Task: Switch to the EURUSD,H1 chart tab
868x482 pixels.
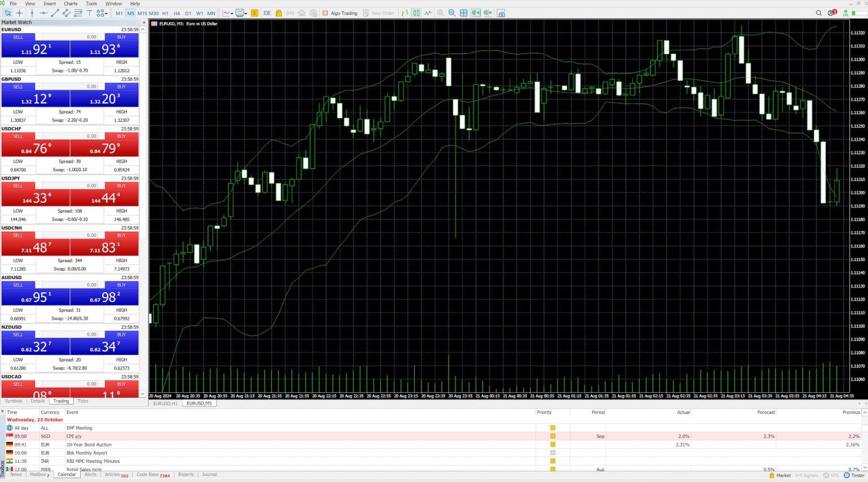Action: (x=166, y=403)
